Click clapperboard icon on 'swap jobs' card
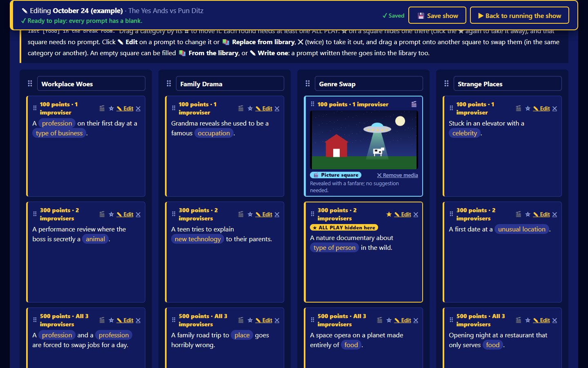 click(x=102, y=320)
